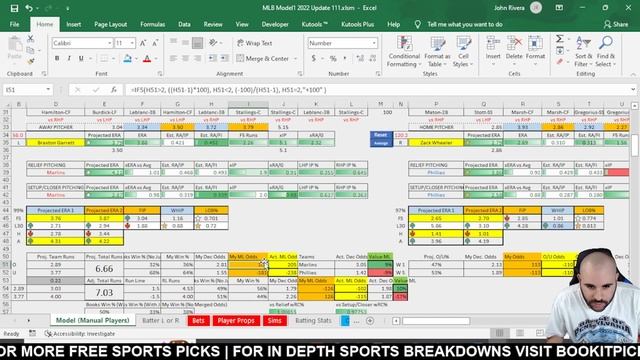Open the Insert ribbon tab
This screenshot has width=640, height=360.
pos(73,24)
